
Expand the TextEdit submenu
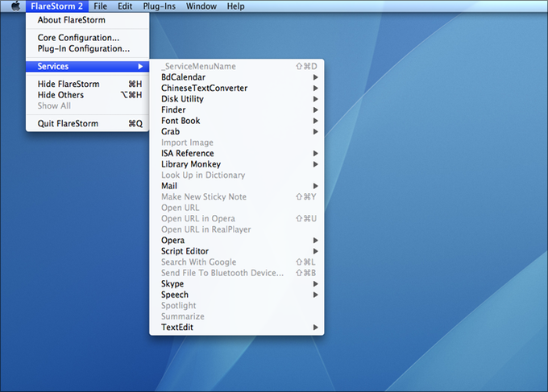[x=237, y=327]
